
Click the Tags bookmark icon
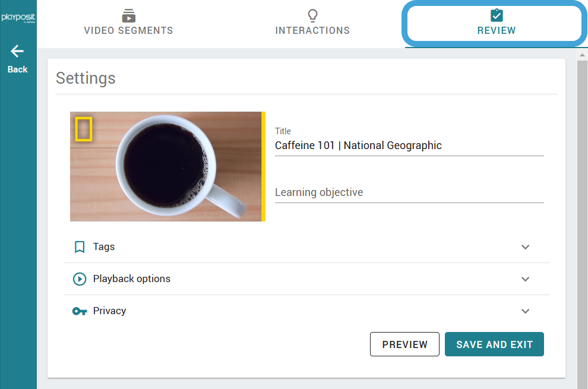coord(79,246)
